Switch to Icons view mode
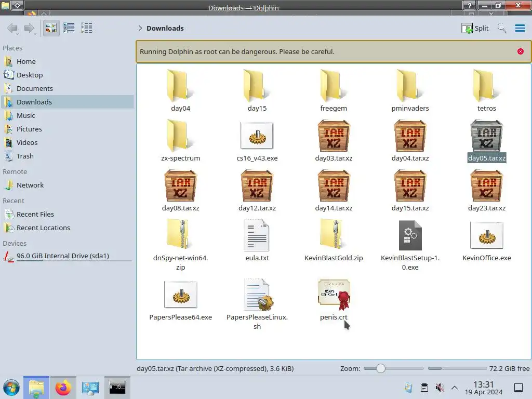Viewport: 532px width, 399px height. tap(51, 28)
